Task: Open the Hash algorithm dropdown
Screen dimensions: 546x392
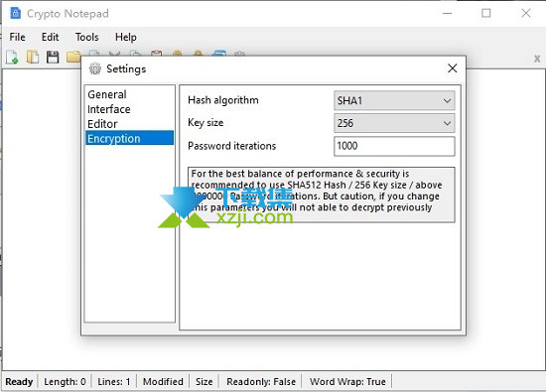Action: 394,100
